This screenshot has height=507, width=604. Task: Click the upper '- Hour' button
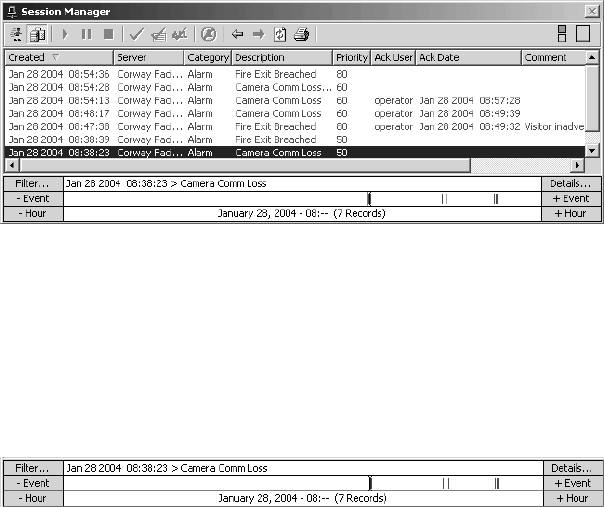pos(33,214)
